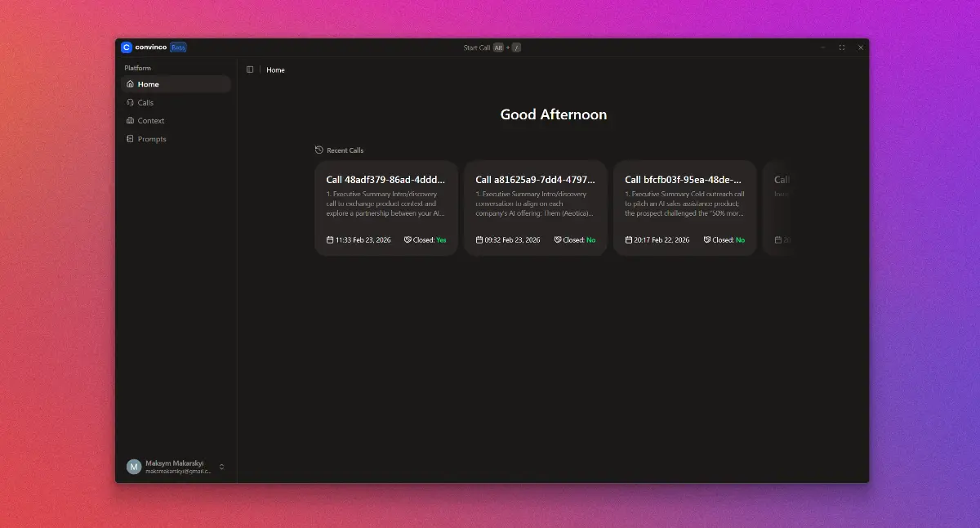980x528 pixels.
Task: Click the clock icon beside Recent Calls
Action: tap(318, 150)
